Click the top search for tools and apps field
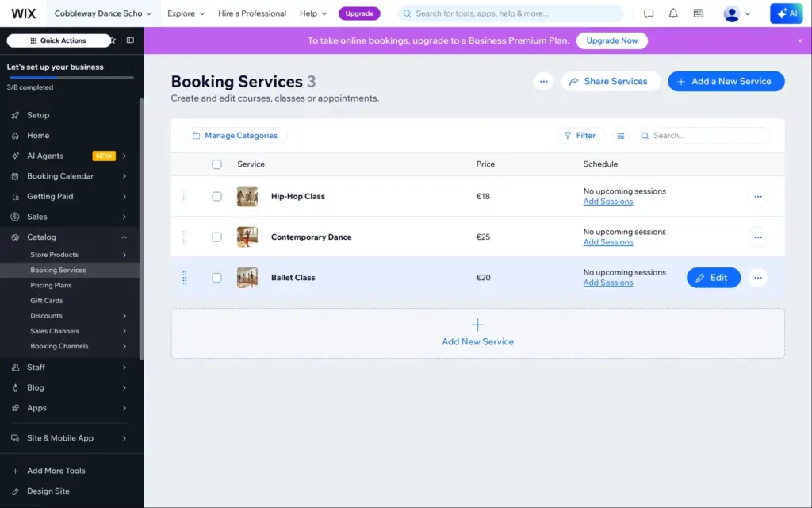 click(511, 13)
